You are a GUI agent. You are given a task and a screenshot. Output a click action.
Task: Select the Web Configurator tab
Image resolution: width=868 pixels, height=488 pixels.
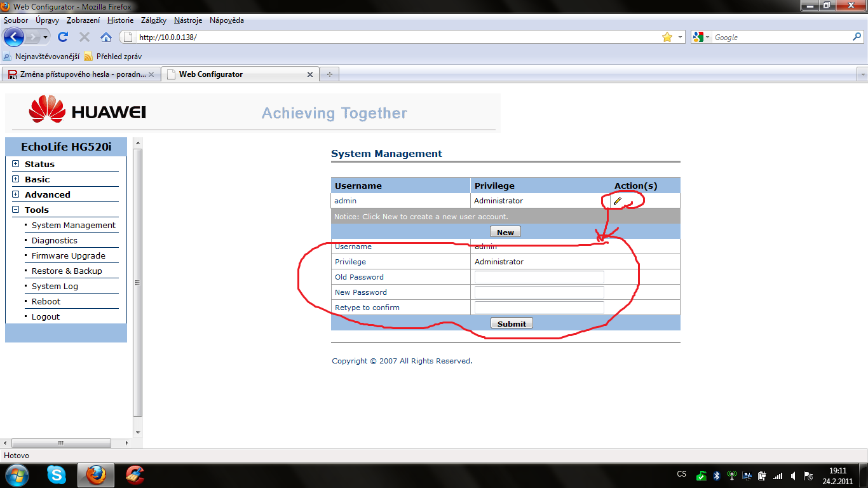tap(240, 74)
